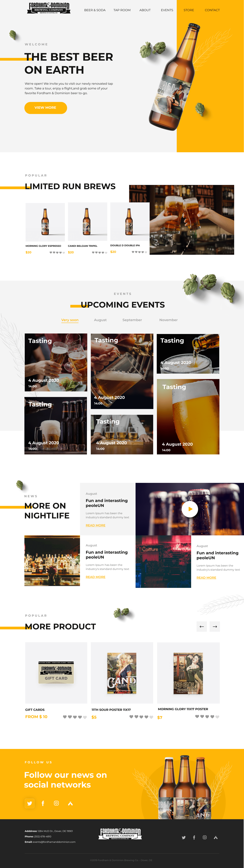Viewport: 244px width, 868px height.
Task: Select the Very soon events tab
Action: click(70, 320)
